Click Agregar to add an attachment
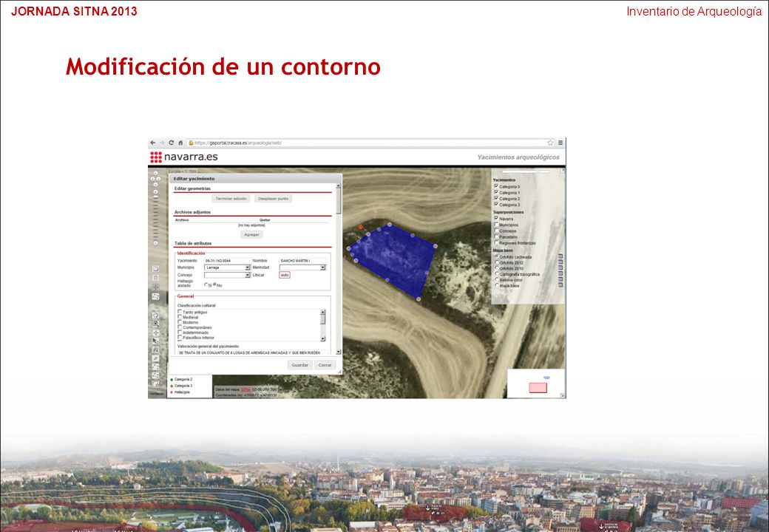 coord(251,235)
